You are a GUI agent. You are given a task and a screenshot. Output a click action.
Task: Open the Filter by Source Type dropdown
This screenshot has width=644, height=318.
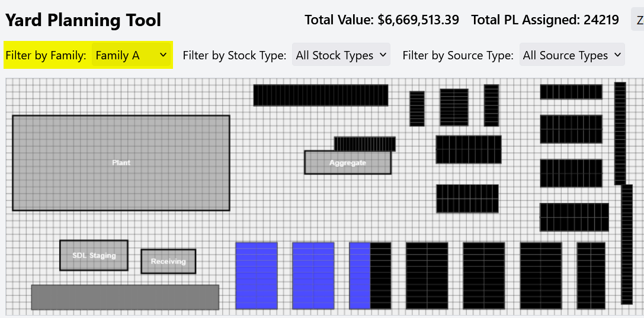click(572, 55)
